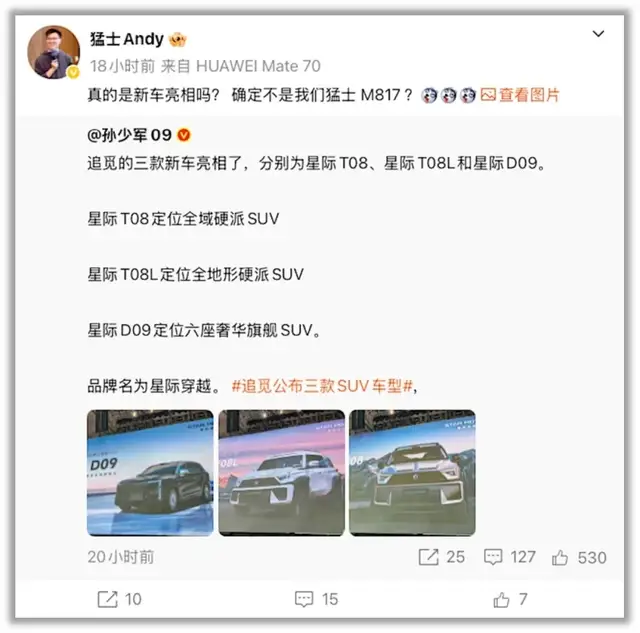Click the 猛士Andy username
Viewport: 640px width, 633px height.
127,39
